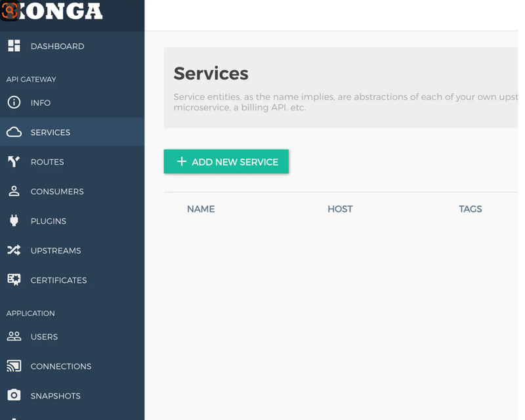Click the TAGS column header
525x420 pixels.
tap(470, 209)
